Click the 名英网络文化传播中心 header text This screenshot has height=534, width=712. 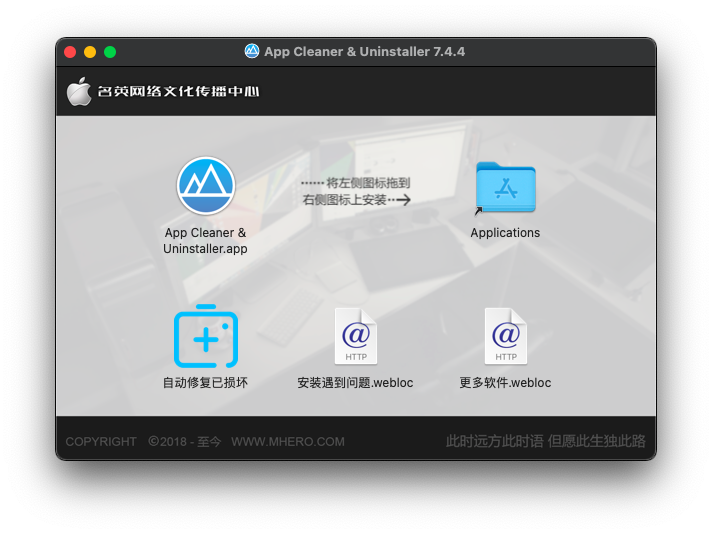coord(178,91)
